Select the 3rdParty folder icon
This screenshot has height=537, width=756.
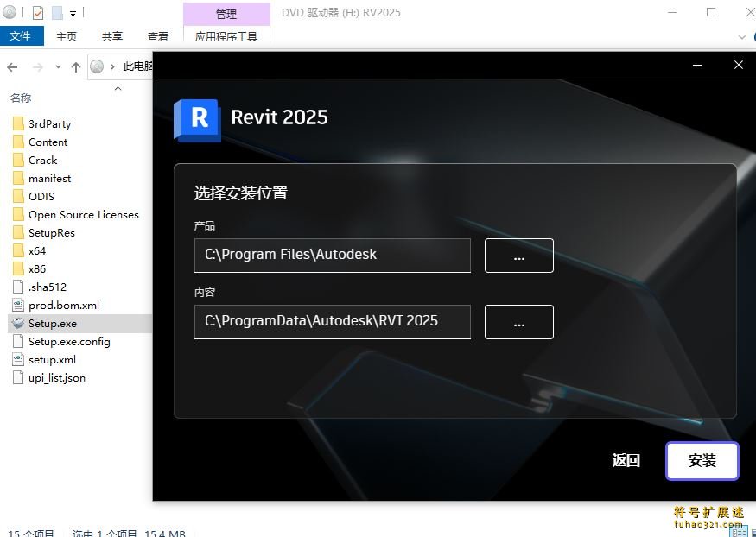[18, 123]
